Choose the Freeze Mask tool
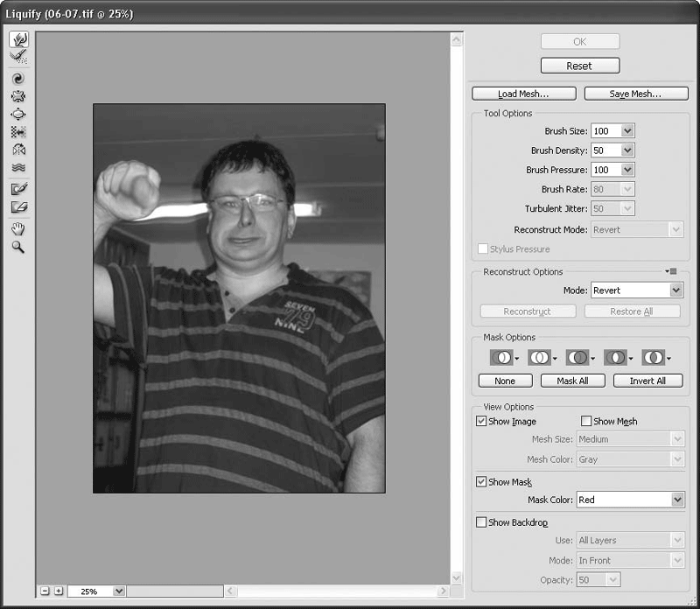The height and width of the screenshot is (609, 700). coord(18,188)
